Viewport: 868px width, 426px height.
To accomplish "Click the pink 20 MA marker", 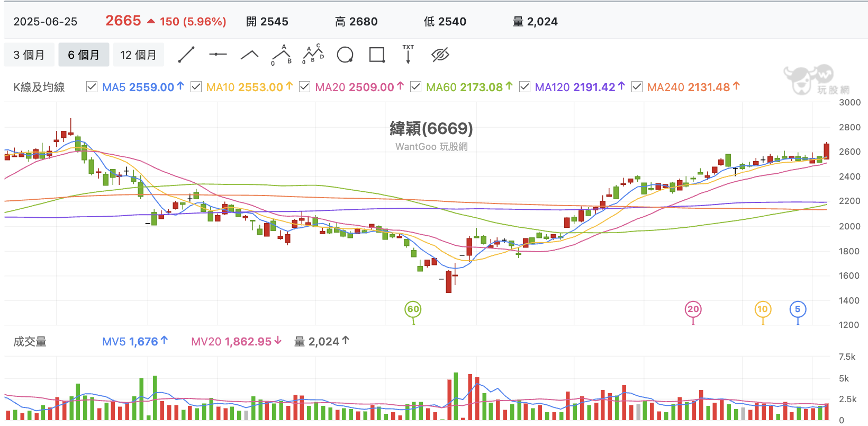I will coord(693,309).
